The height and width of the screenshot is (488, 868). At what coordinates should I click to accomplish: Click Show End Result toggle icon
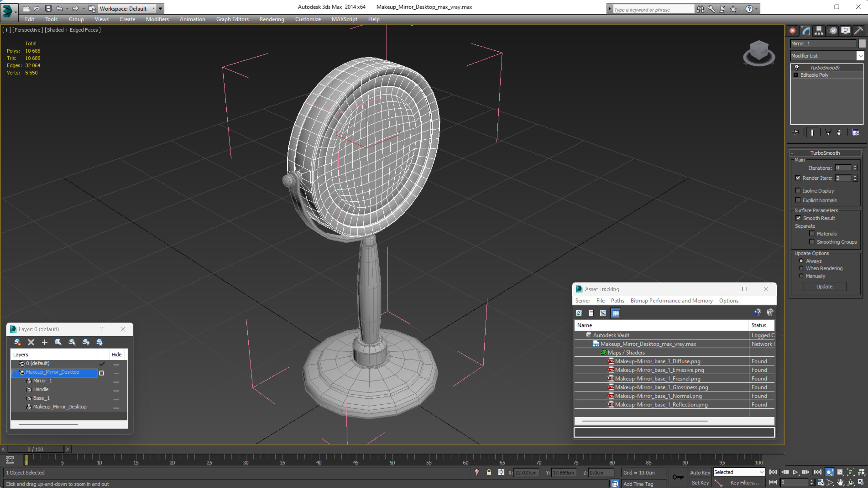(812, 132)
